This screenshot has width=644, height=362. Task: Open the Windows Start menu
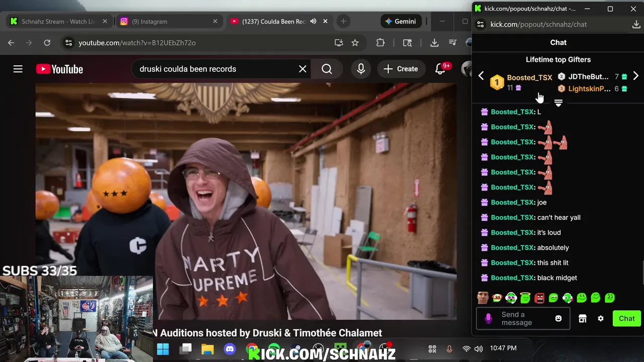pos(163,349)
